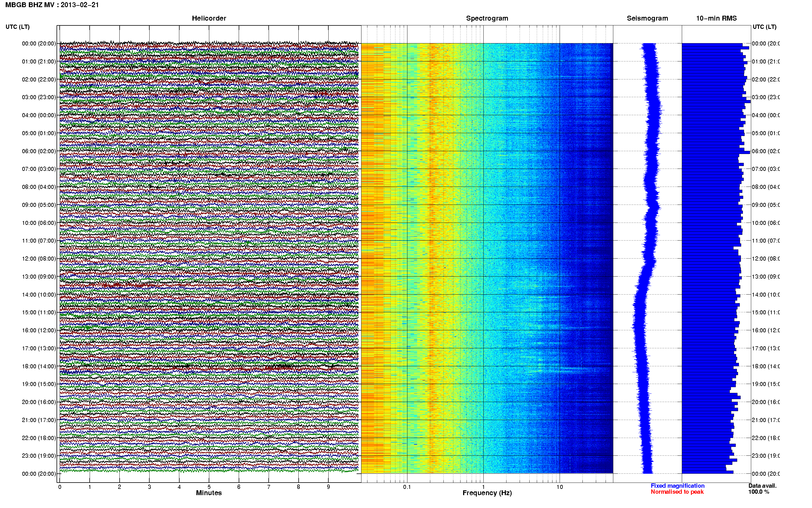
Task: Click the MBGB BHZ MV : 2013-02-21 title
Action: [52, 5]
